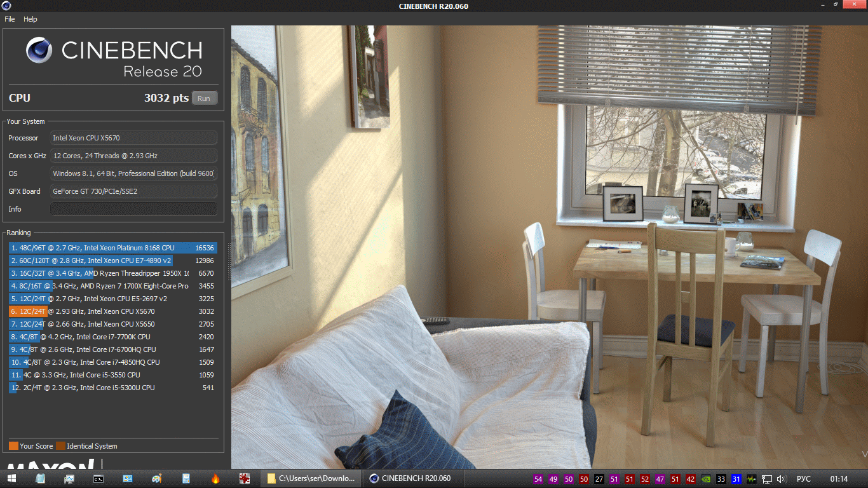Switch input language via РУС indicator

click(804, 479)
